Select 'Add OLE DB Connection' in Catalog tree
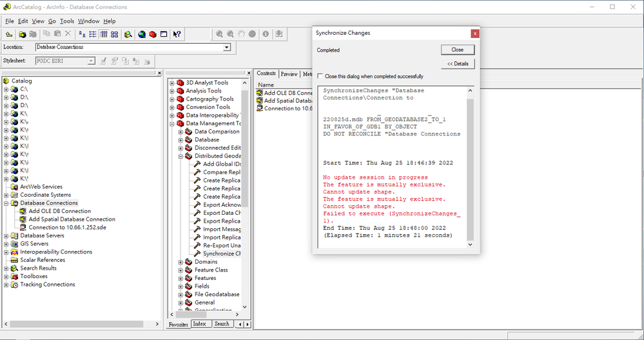Viewport: 644px width, 340px height. pyautogui.click(x=59, y=211)
